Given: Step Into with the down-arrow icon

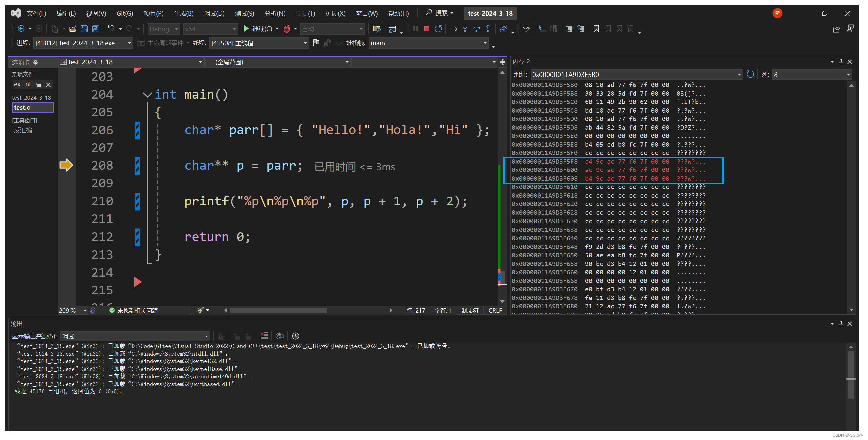Looking at the screenshot, I should point(465,29).
